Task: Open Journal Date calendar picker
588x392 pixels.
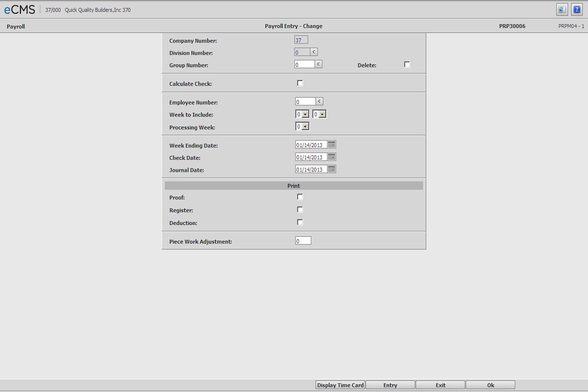Action: tap(331, 169)
